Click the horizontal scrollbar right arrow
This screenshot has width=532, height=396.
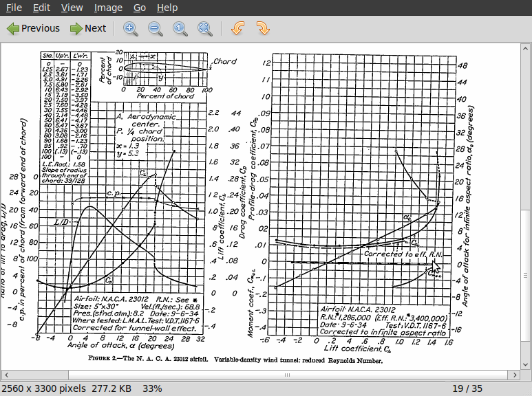click(515, 375)
